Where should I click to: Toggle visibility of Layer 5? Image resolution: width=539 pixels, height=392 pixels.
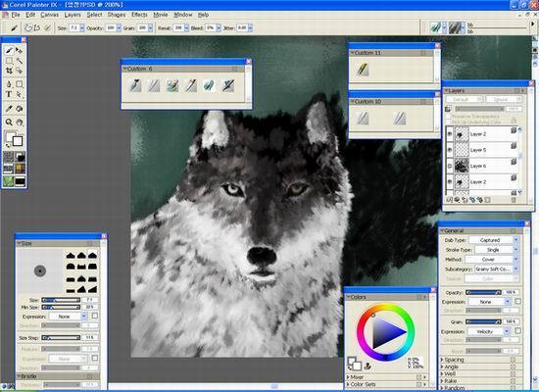pyautogui.click(x=450, y=150)
